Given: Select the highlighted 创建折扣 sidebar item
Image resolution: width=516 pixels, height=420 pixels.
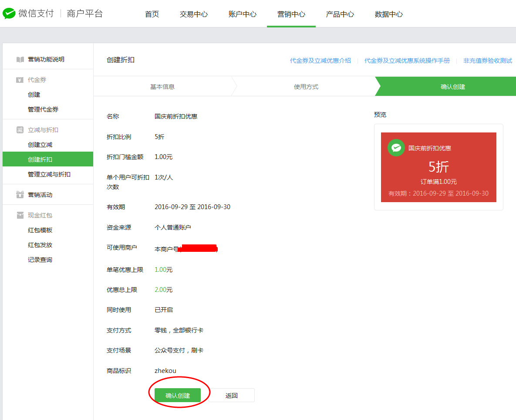Looking at the screenshot, I should (x=48, y=159).
